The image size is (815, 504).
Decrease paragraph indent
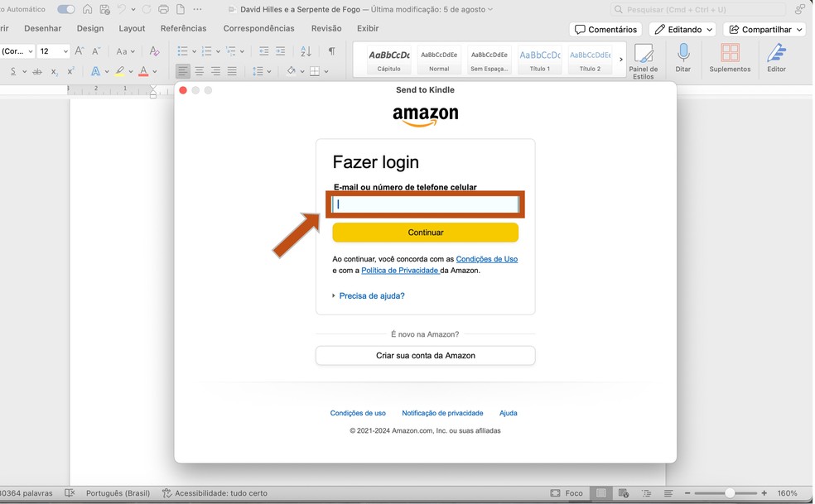(x=263, y=51)
